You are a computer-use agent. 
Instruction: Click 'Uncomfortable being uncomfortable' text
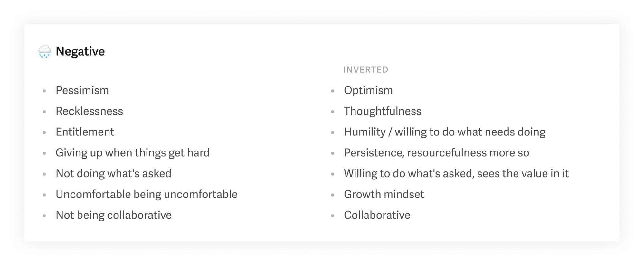[x=147, y=194]
